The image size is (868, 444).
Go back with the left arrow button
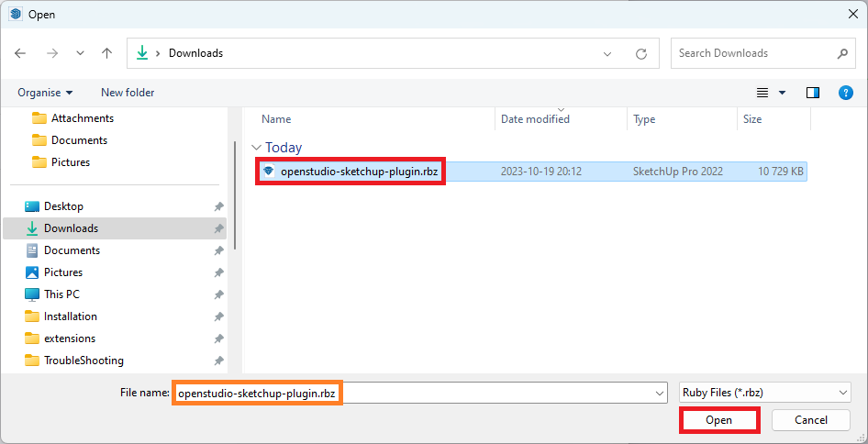20,53
